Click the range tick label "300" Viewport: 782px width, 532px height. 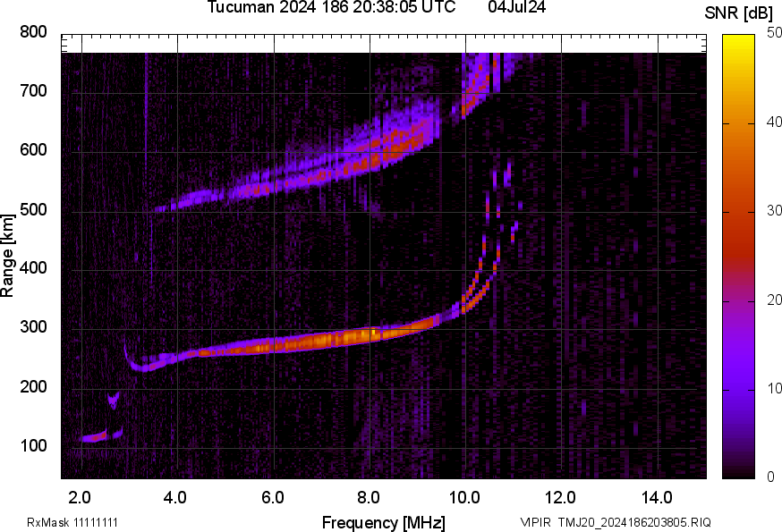pyautogui.click(x=33, y=327)
